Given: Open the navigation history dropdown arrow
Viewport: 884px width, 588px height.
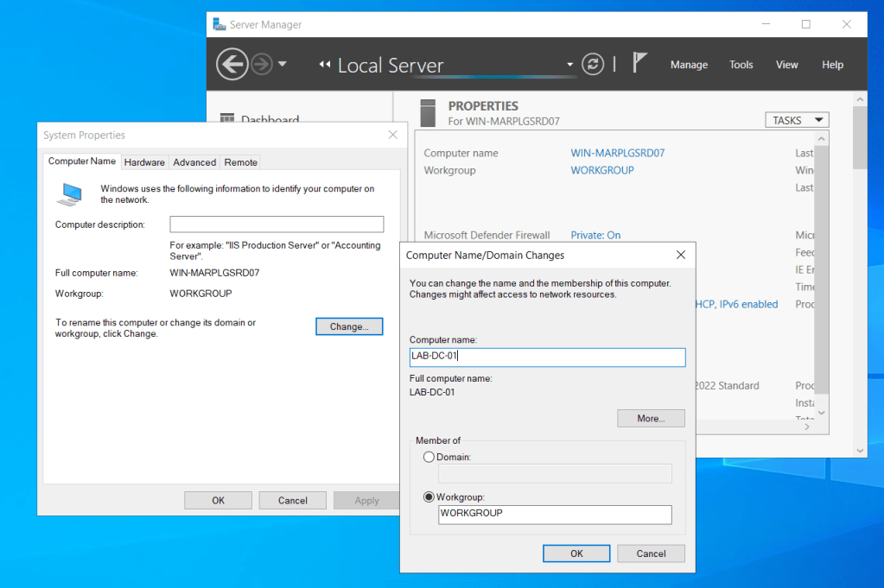Looking at the screenshot, I should pyautogui.click(x=283, y=65).
